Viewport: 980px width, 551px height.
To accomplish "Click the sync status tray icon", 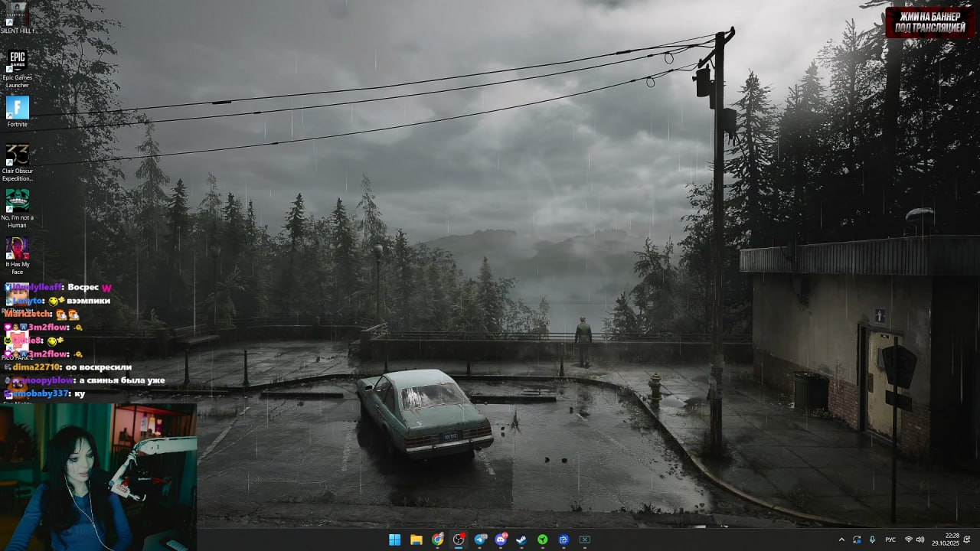I will point(857,540).
